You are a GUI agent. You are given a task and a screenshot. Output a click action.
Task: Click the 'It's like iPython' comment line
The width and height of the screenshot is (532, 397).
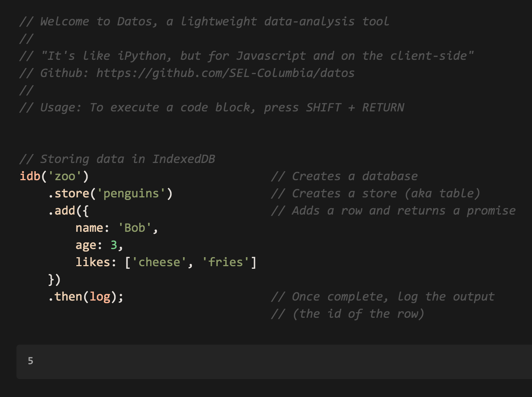(247, 56)
